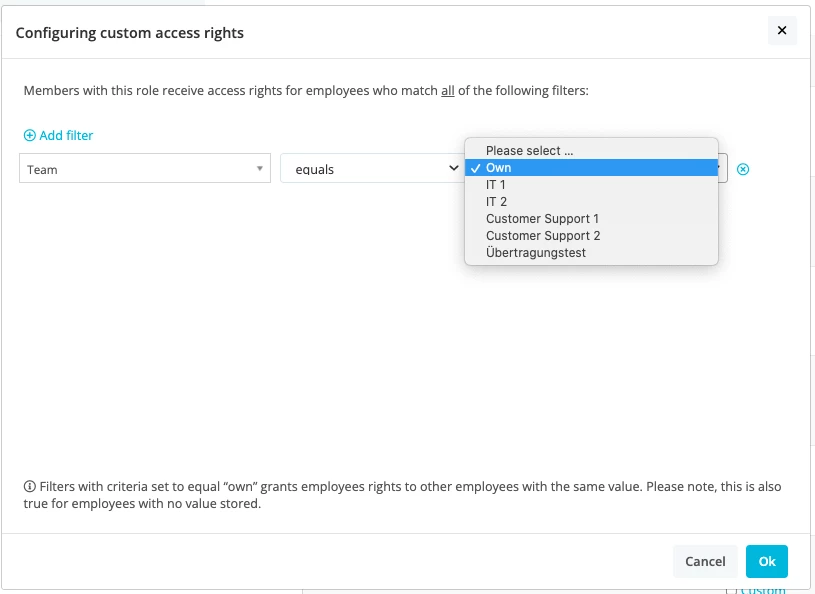Click the Cancel button
Screen dimensions: 815x594
click(705, 561)
